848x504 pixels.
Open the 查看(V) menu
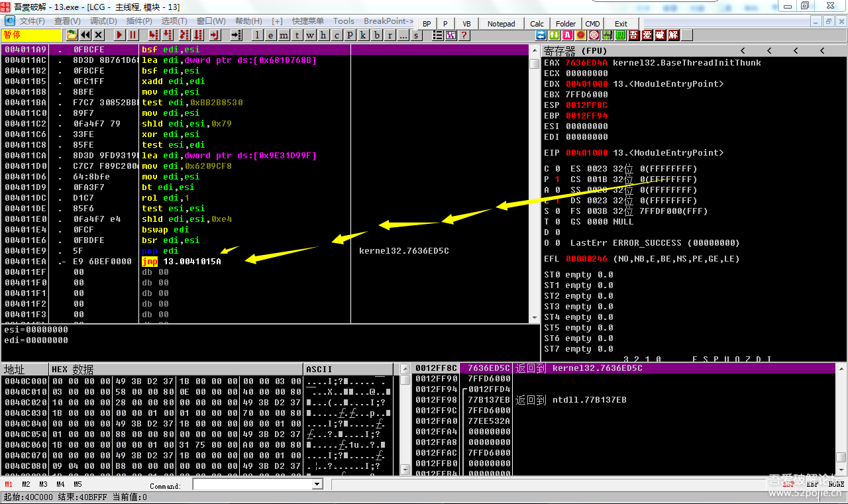[x=68, y=21]
